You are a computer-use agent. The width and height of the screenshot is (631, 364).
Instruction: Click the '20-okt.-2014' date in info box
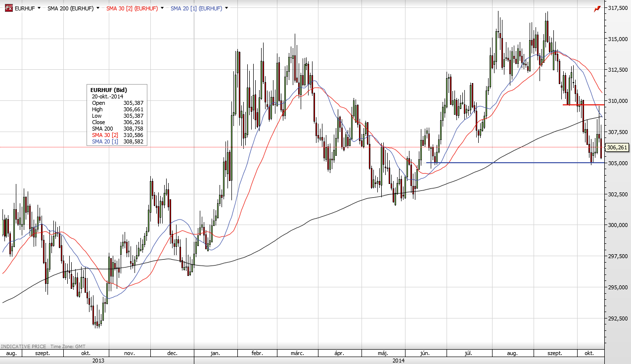click(x=107, y=96)
